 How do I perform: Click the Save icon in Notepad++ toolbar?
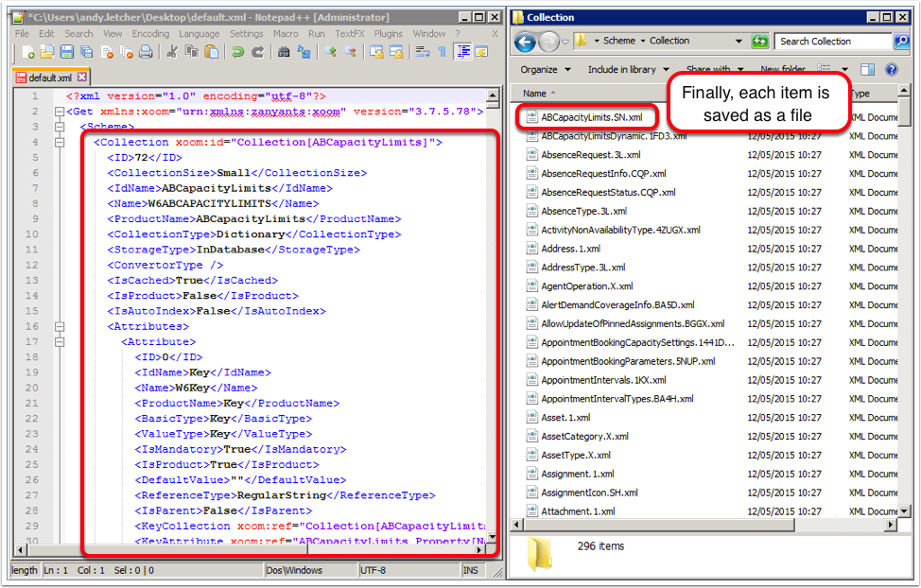pos(65,53)
